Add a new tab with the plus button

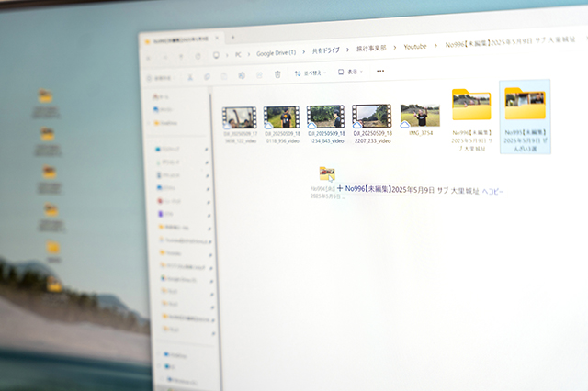coord(232,37)
